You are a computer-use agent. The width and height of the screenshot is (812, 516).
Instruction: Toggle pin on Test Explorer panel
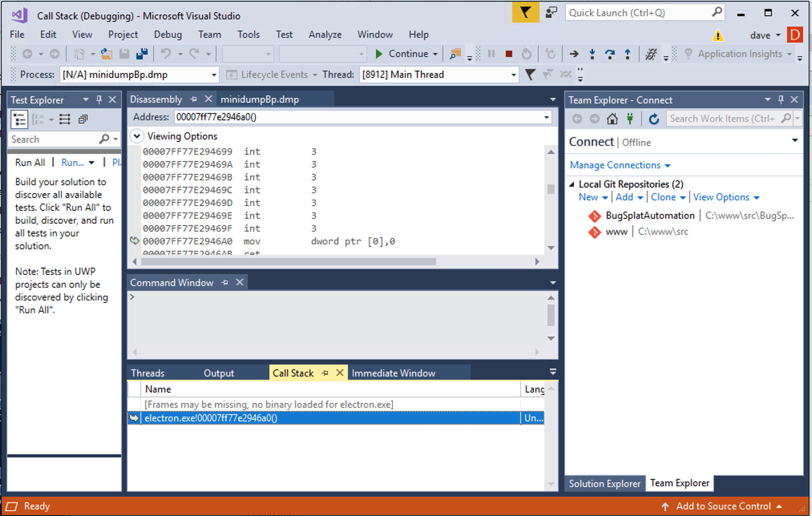pyautogui.click(x=99, y=99)
